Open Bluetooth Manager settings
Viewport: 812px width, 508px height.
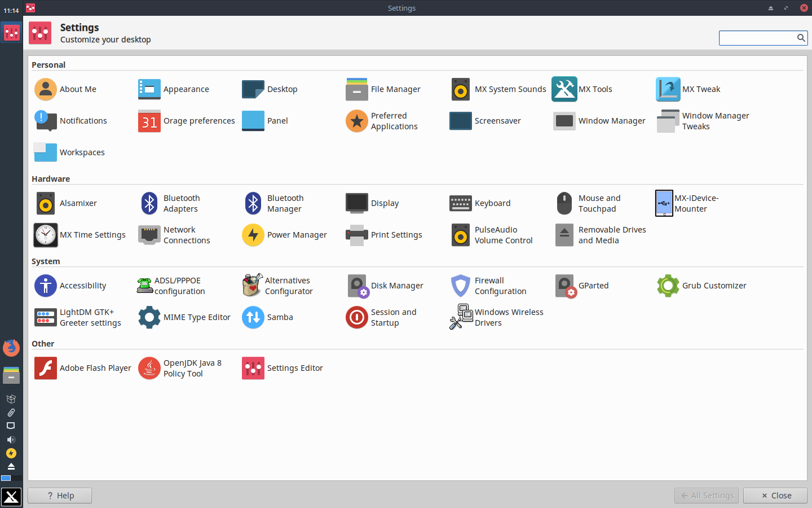point(253,203)
